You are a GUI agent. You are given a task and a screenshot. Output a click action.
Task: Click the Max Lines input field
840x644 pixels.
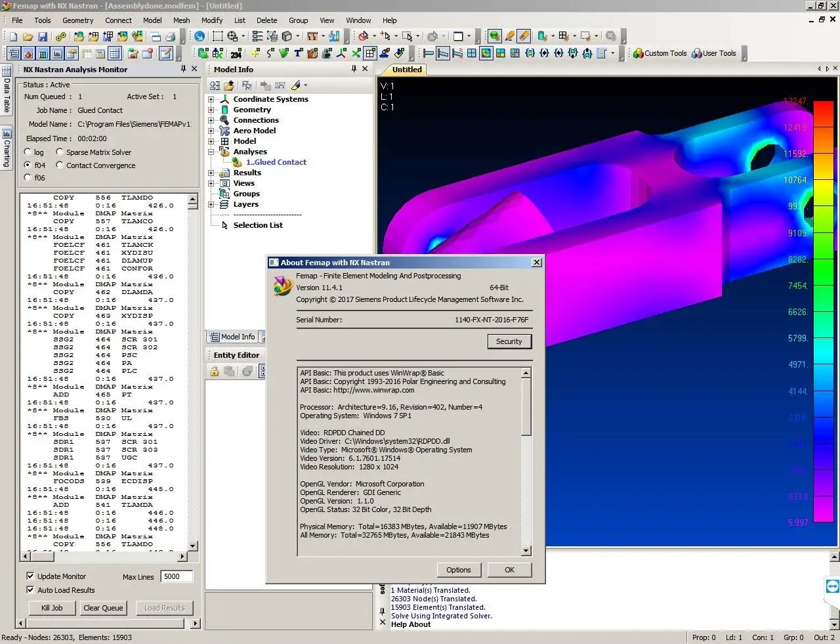[x=177, y=576]
